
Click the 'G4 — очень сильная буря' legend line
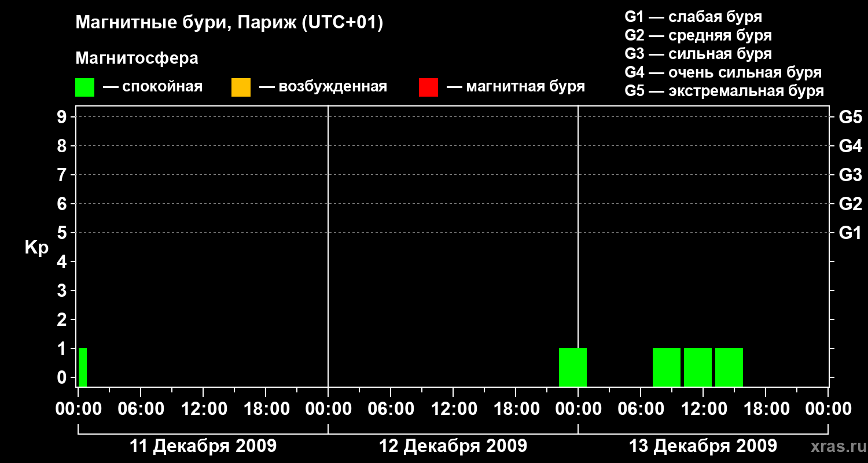tap(723, 72)
